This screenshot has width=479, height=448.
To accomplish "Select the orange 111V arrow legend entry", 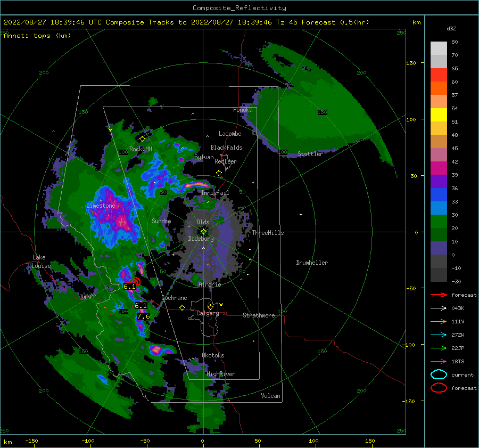I will pyautogui.click(x=439, y=321).
